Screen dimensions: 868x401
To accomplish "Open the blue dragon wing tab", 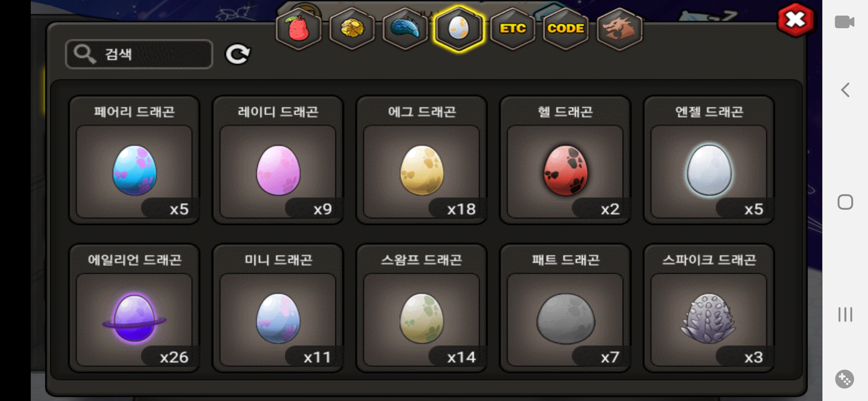I will point(405,29).
